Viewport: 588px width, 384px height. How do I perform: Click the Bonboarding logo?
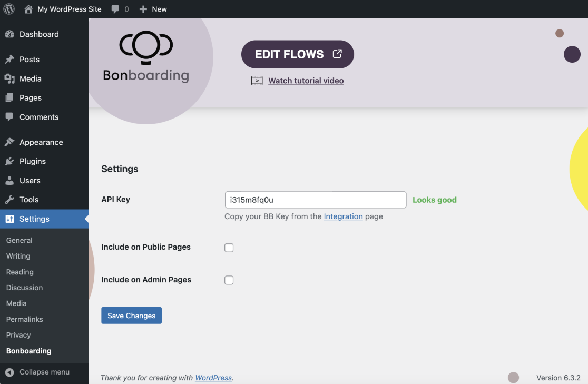point(146,57)
